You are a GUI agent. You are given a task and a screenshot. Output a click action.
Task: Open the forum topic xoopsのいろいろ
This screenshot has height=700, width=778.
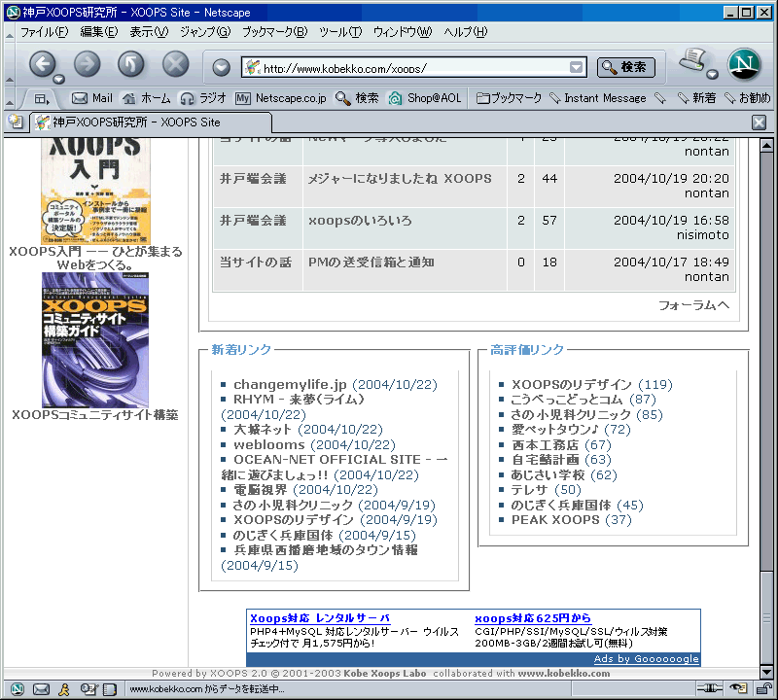click(x=360, y=221)
